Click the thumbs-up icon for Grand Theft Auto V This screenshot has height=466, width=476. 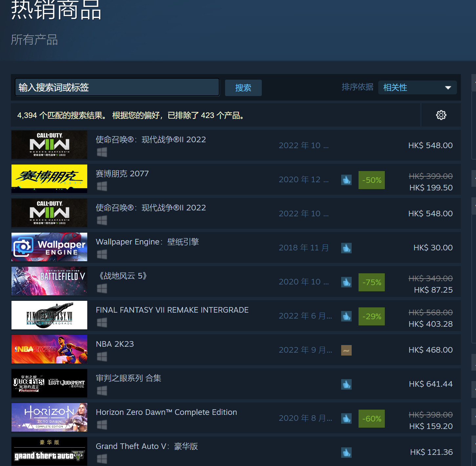[346, 452]
